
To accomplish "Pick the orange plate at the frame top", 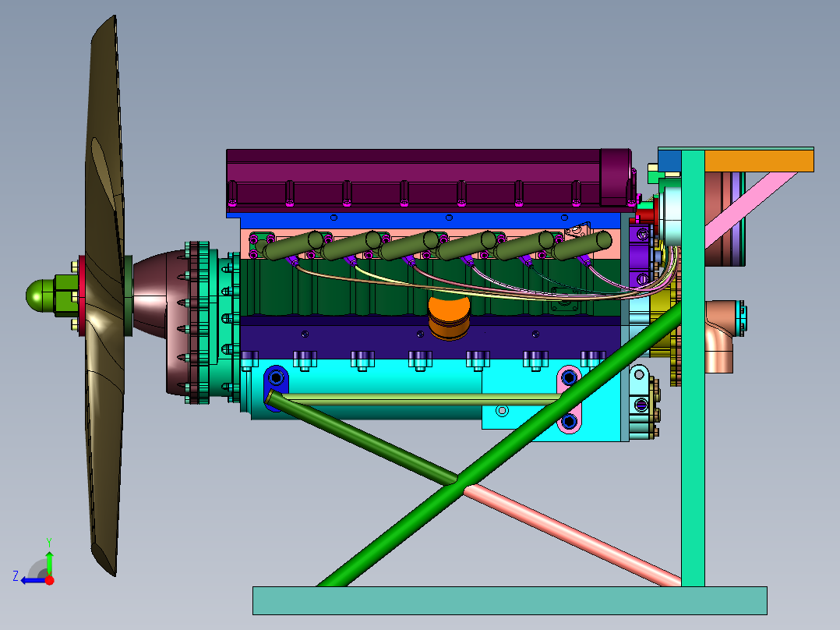I will 759,161.
